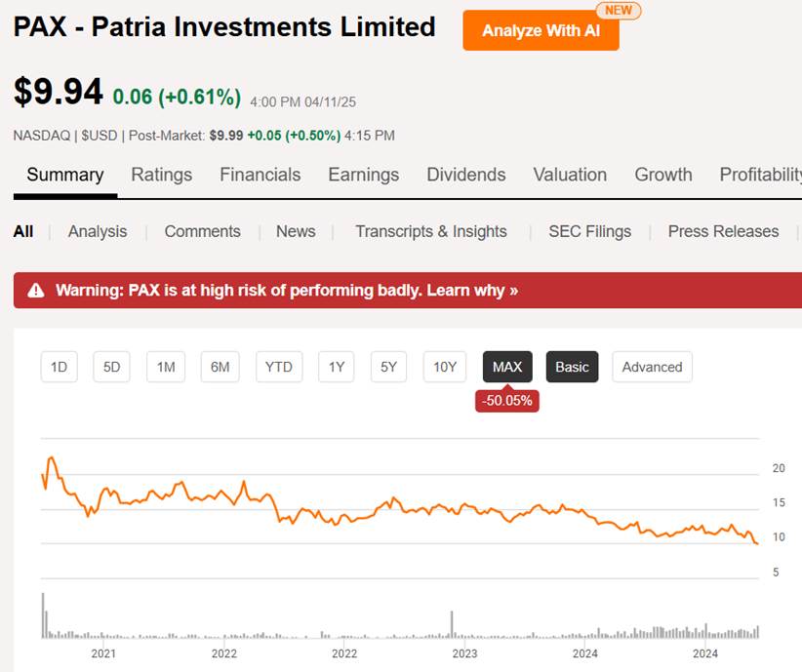The height and width of the screenshot is (672, 802).
Task: Select the All filter
Action: [23, 232]
